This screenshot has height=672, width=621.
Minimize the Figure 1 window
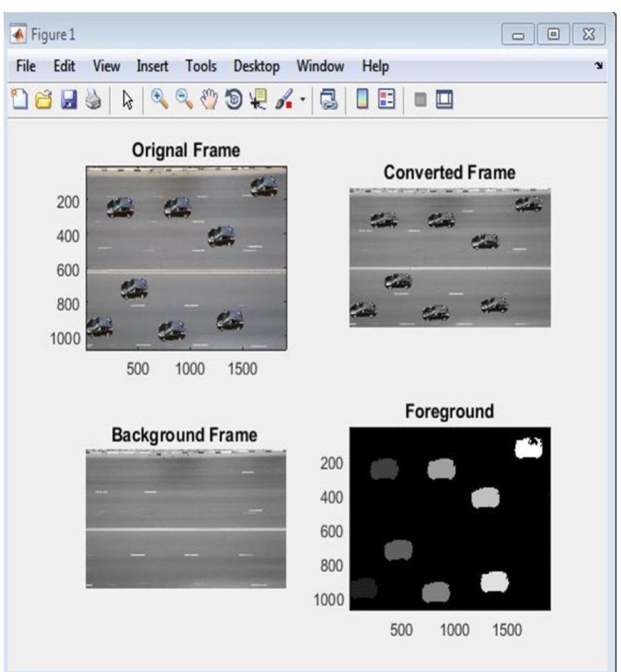click(518, 34)
